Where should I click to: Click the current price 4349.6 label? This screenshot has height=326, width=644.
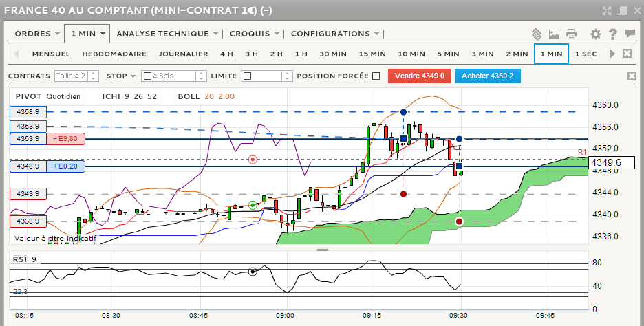click(612, 162)
